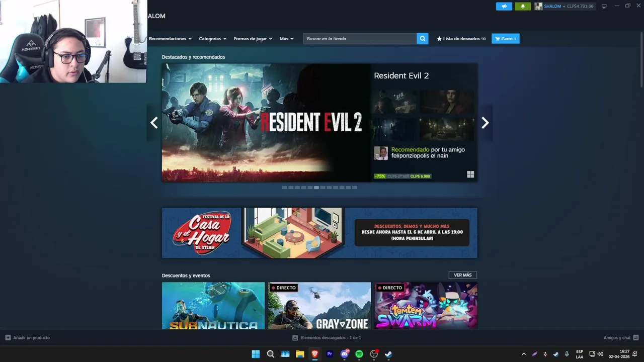Screen dimensions: 644x362
Task: Open the Windows Start menu
Action: pyautogui.click(x=256, y=354)
